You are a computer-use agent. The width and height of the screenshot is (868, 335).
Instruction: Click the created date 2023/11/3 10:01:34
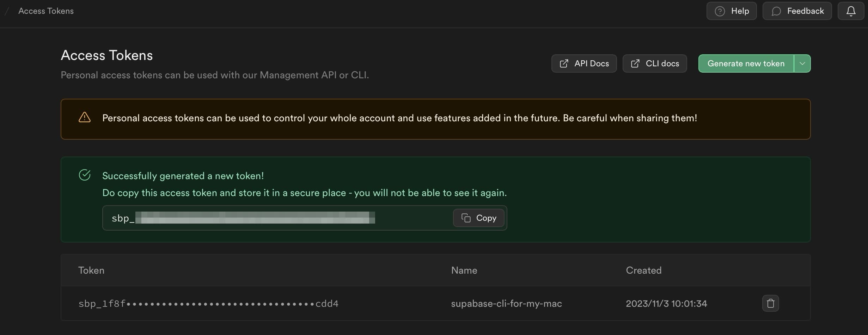pos(666,304)
